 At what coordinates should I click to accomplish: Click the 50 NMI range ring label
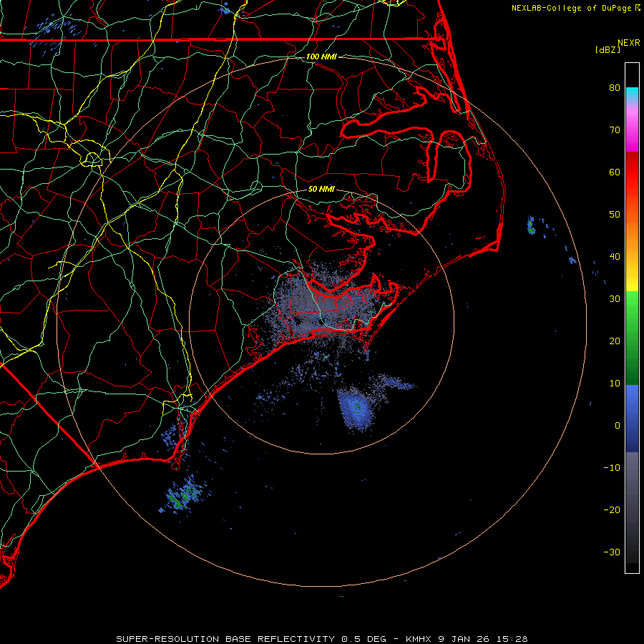[x=321, y=189]
